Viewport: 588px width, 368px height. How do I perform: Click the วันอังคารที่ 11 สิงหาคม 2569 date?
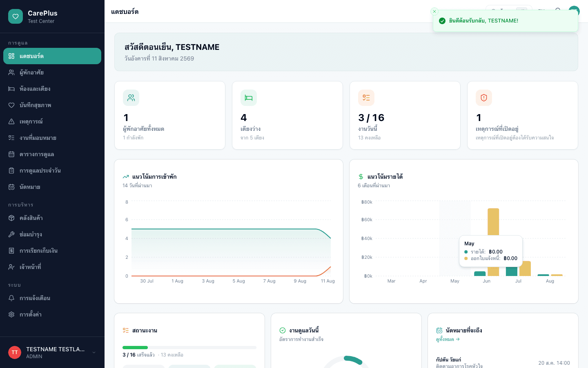(x=159, y=58)
